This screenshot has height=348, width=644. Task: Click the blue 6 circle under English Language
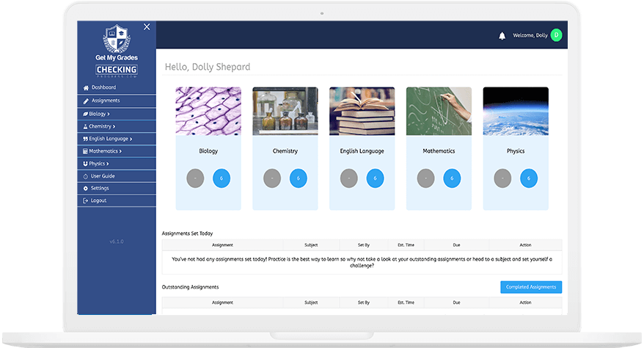pos(375,178)
